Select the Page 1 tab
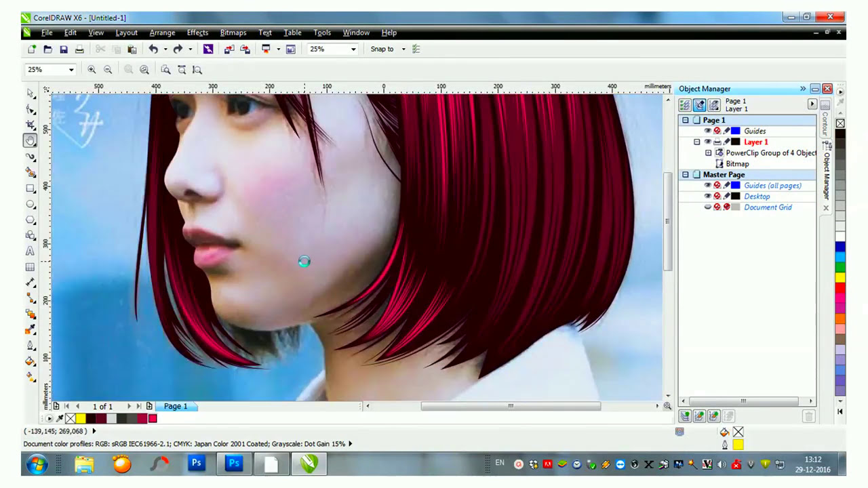 (175, 406)
